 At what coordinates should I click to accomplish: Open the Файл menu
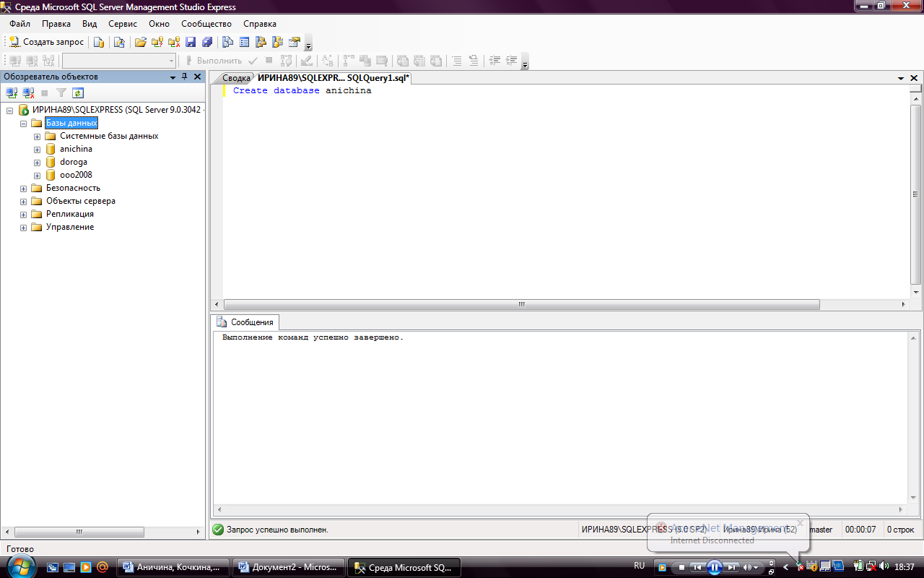coord(19,24)
